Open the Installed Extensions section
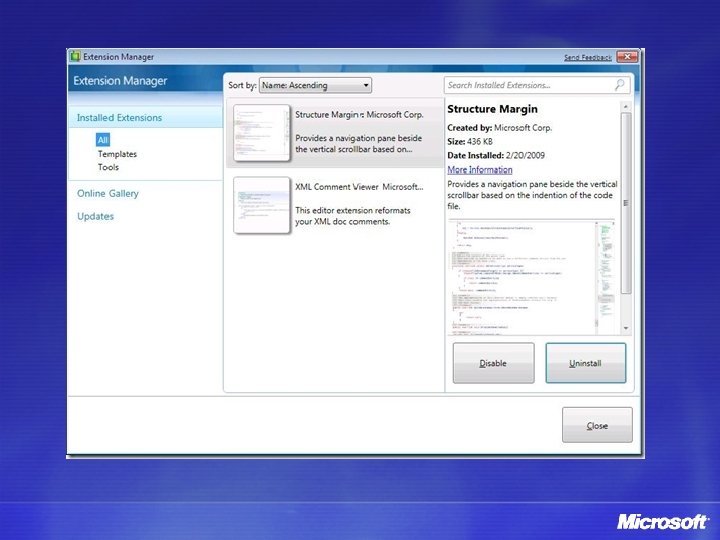Image resolution: width=720 pixels, height=540 pixels. tap(119, 118)
